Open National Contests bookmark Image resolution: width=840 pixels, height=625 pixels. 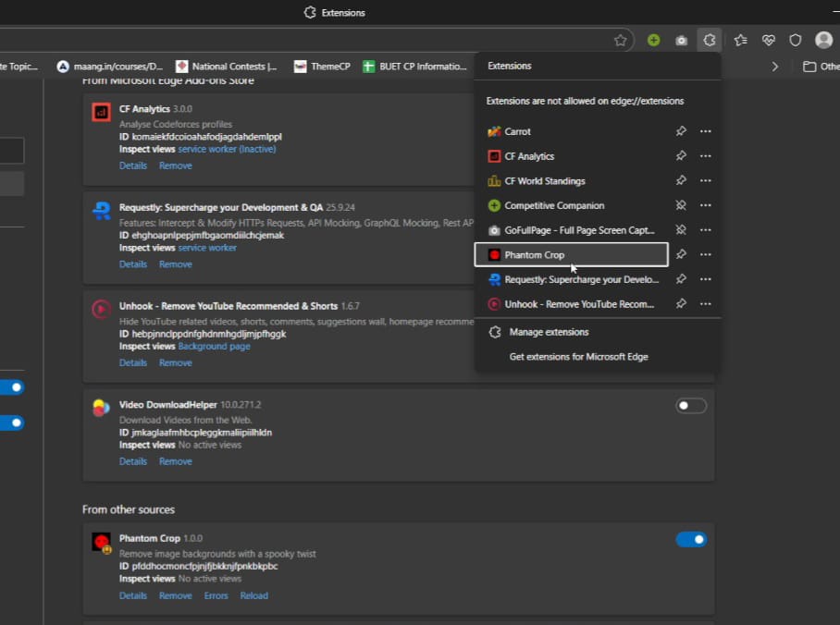(227, 67)
